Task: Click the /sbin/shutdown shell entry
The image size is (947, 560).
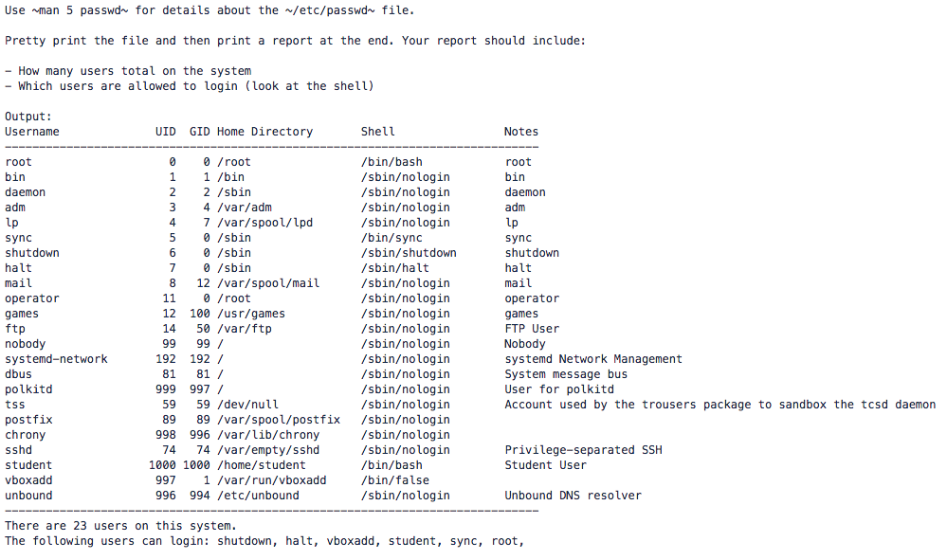Action: coord(409,253)
